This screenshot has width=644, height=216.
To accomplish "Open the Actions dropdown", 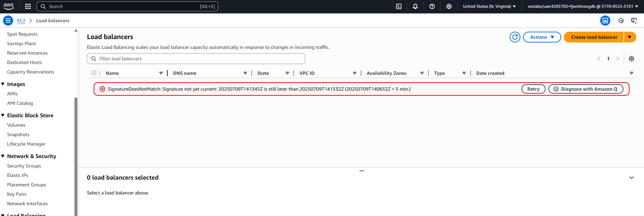I will (542, 37).
